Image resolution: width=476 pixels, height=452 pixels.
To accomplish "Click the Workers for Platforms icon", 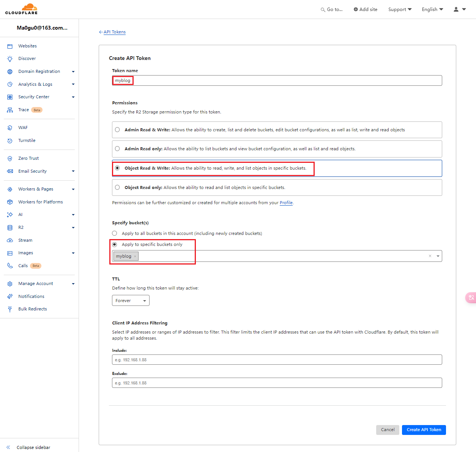I will pyautogui.click(x=10, y=202).
